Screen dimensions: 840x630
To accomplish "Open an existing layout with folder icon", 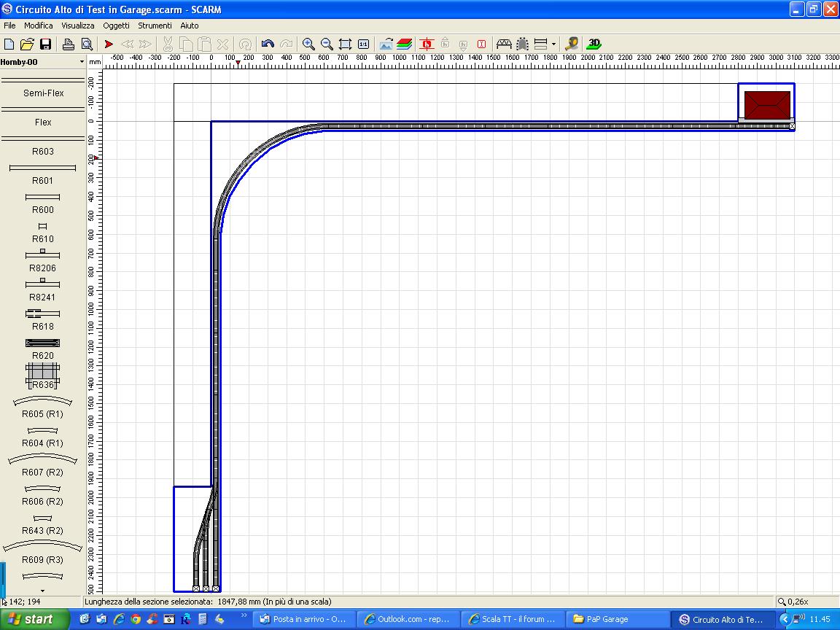I will point(27,44).
